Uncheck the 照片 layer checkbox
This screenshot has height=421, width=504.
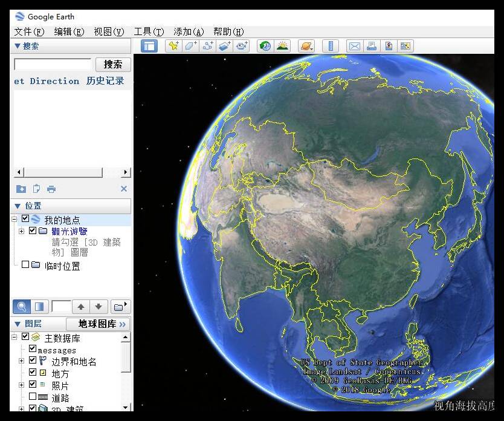tap(33, 384)
